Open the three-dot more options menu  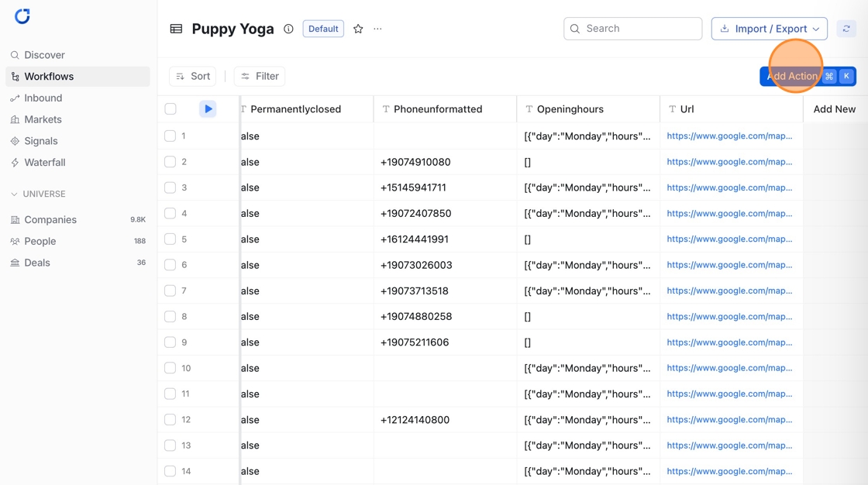coord(377,29)
